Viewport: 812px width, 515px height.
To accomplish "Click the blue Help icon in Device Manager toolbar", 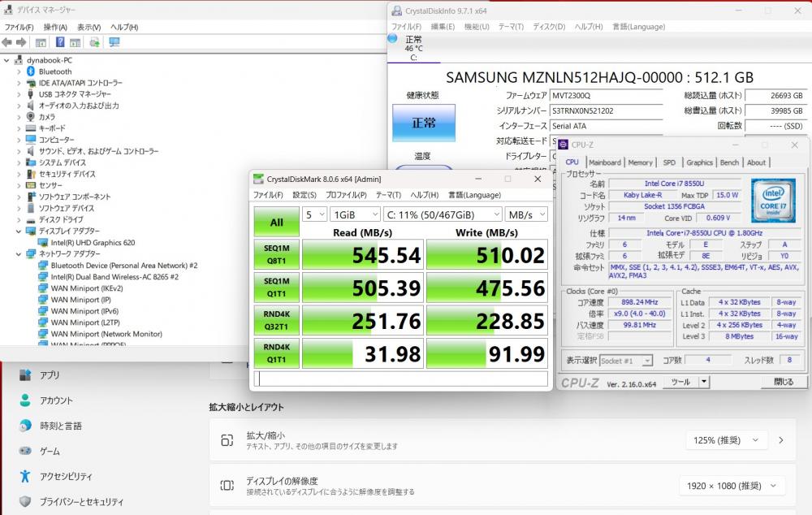I will click(60, 42).
